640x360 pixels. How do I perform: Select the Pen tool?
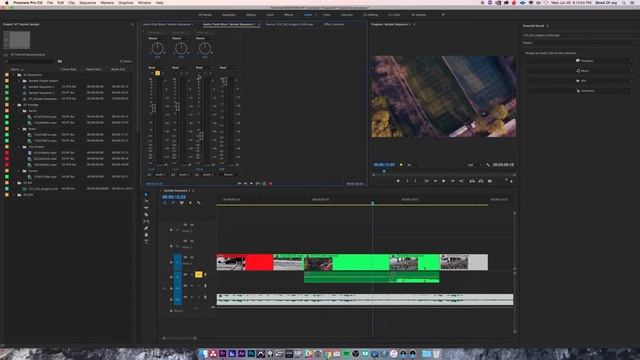pos(146,228)
